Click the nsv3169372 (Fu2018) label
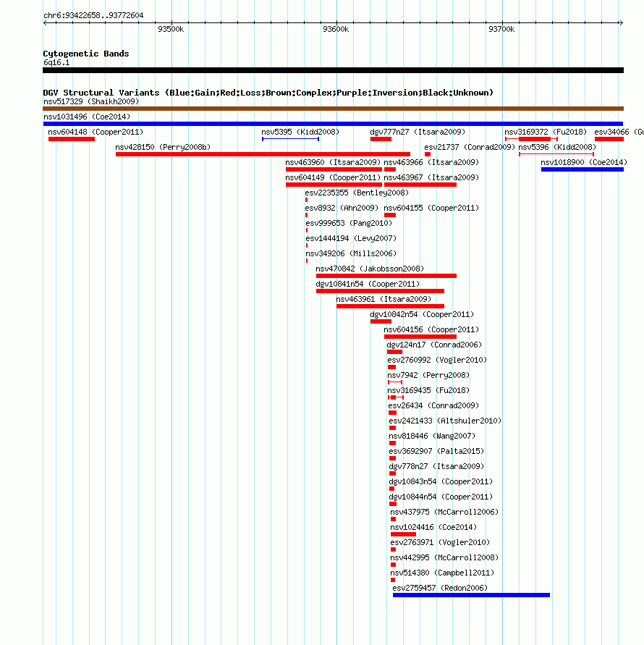This screenshot has height=645, width=644. point(546,132)
